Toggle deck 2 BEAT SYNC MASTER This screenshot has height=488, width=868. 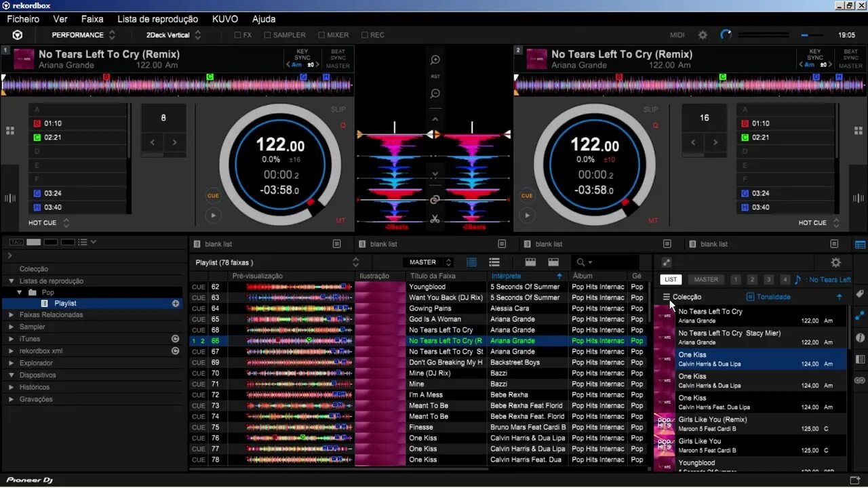[850, 58]
